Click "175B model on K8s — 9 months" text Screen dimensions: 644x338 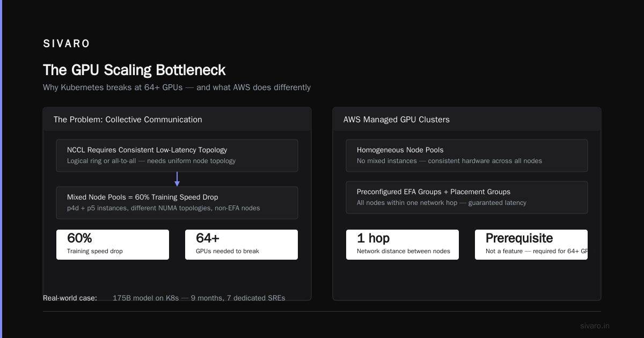(199, 298)
